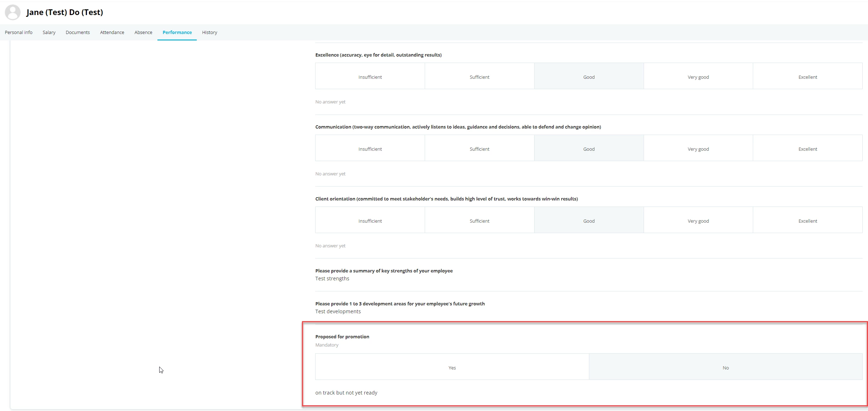Click the Excellence question heading
868x411 pixels.
point(378,55)
